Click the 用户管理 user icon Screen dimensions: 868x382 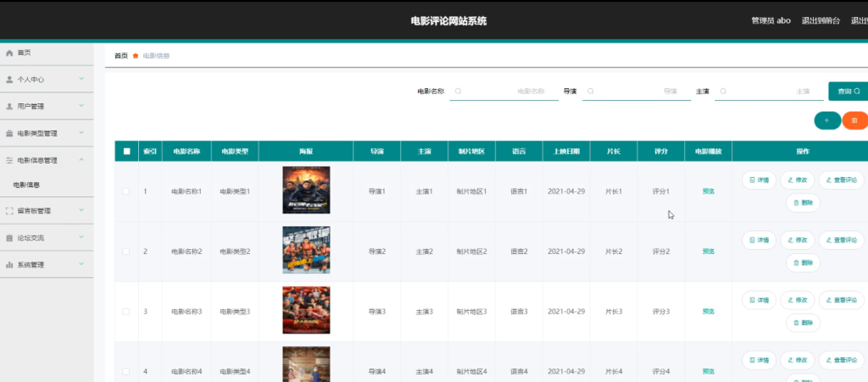coord(8,107)
